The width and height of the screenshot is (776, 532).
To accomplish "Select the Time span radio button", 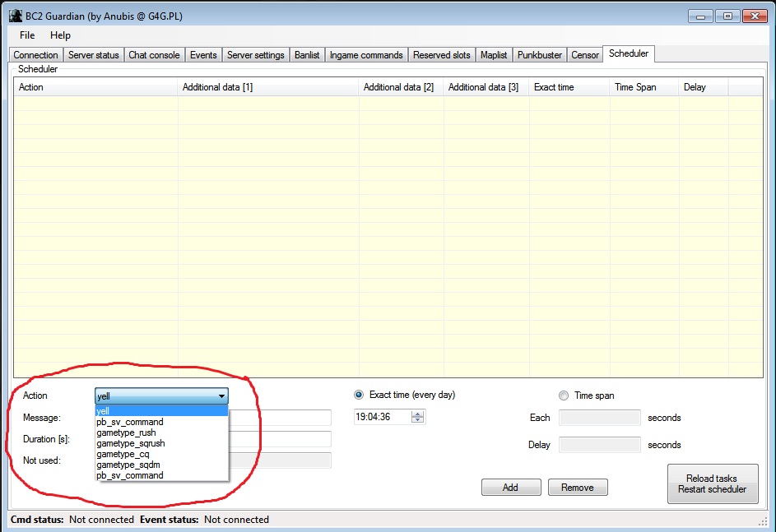I will click(564, 396).
